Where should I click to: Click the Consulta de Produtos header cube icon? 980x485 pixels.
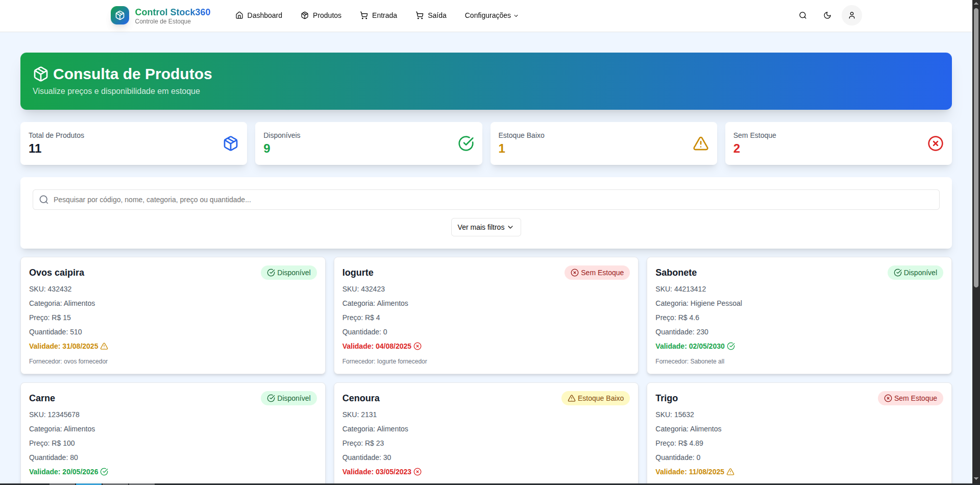coord(41,74)
